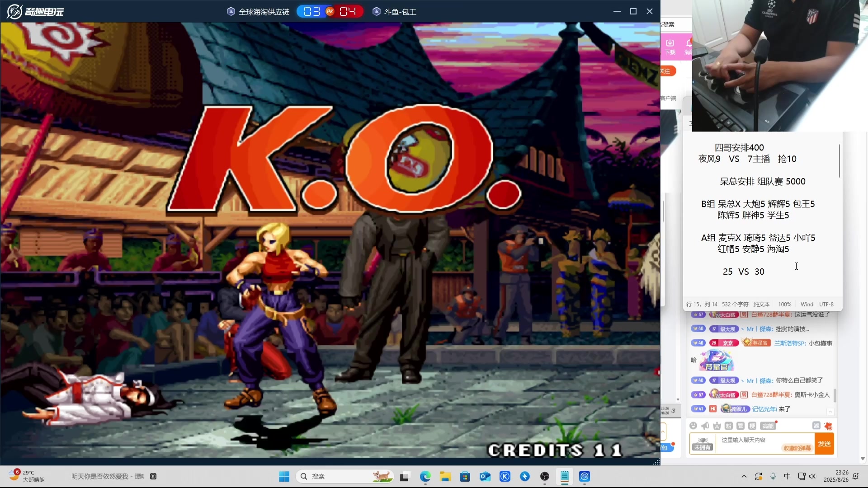
Task: Click the Notepad line 25 VS 30
Action: pyautogui.click(x=744, y=272)
